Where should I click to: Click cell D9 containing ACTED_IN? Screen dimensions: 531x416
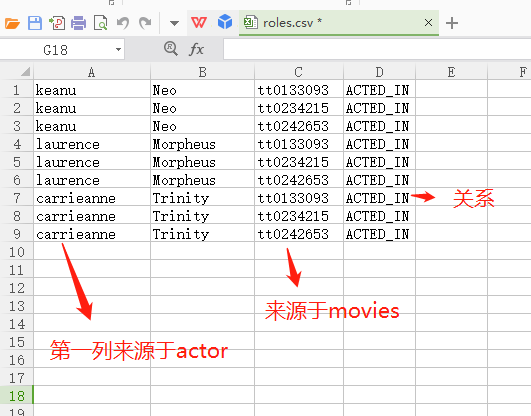[379, 234]
